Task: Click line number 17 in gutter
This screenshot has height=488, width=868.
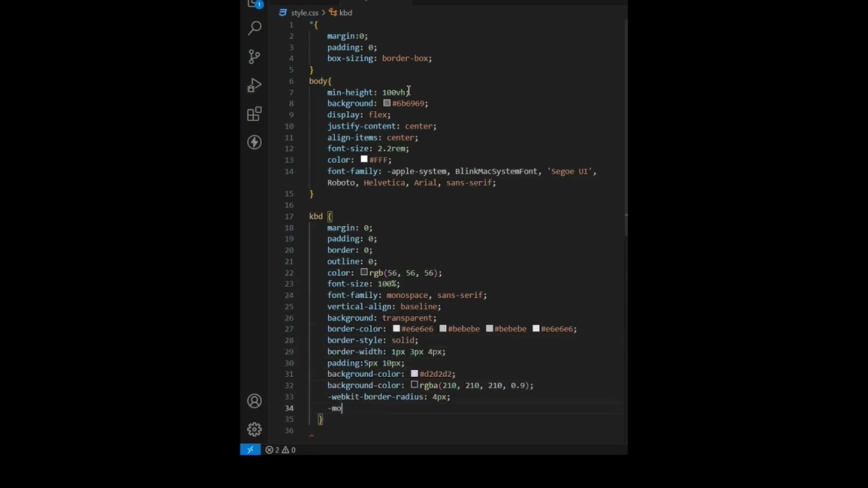Action: coord(290,216)
